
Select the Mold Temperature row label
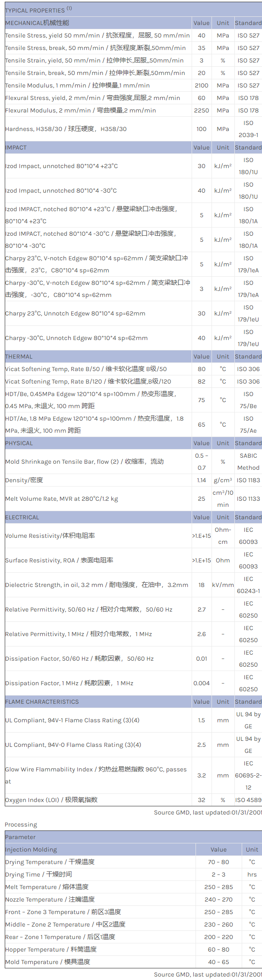(47, 962)
